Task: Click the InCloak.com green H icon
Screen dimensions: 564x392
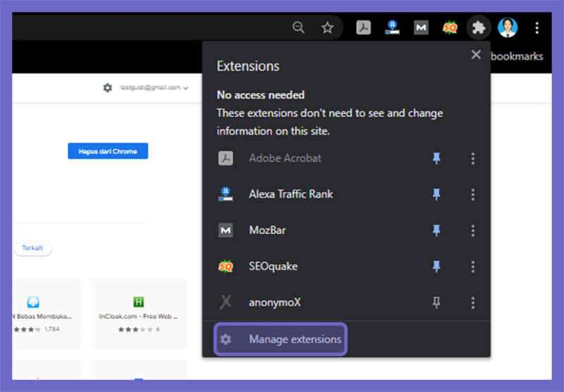Action: click(138, 301)
